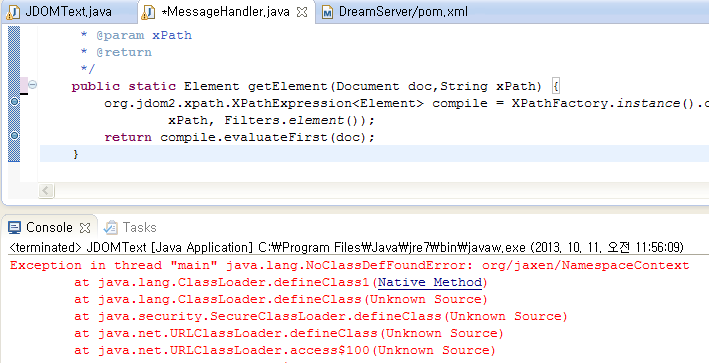
Task: Click the XPathFactory text in code
Action: (x=561, y=103)
